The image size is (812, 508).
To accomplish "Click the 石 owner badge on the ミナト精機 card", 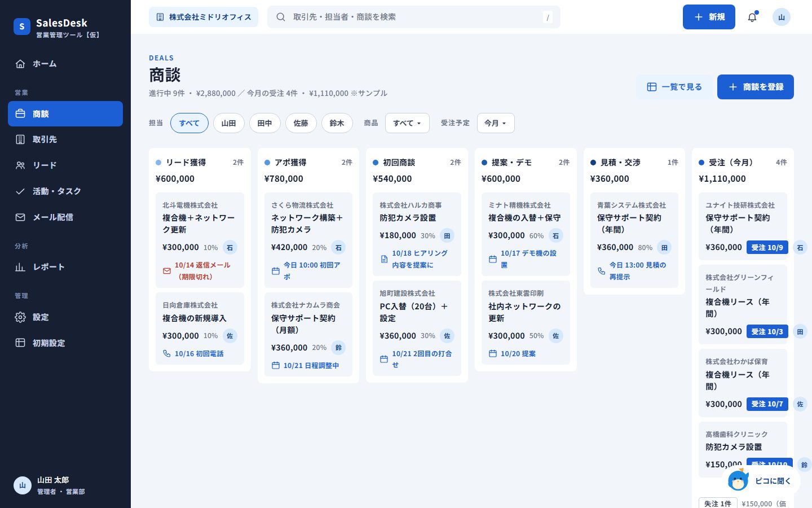I will coord(555,236).
